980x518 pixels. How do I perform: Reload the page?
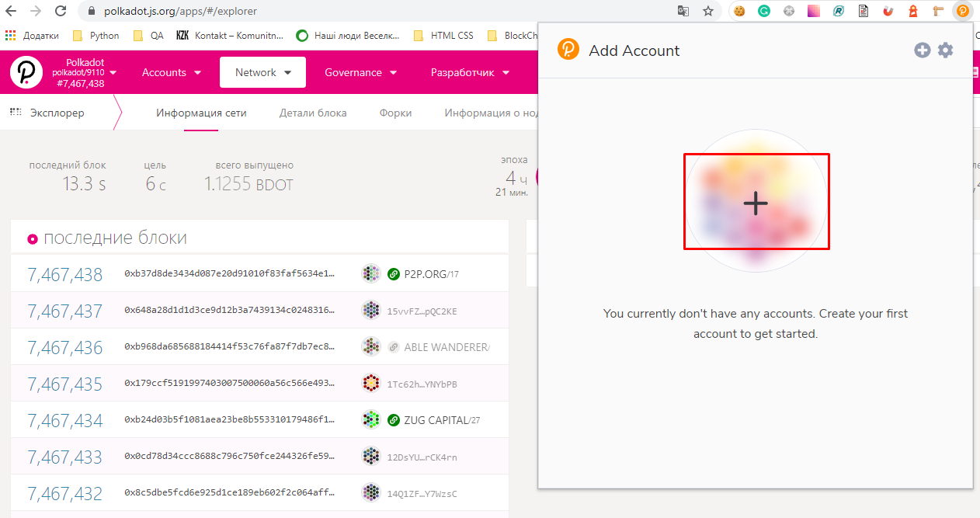pos(61,12)
